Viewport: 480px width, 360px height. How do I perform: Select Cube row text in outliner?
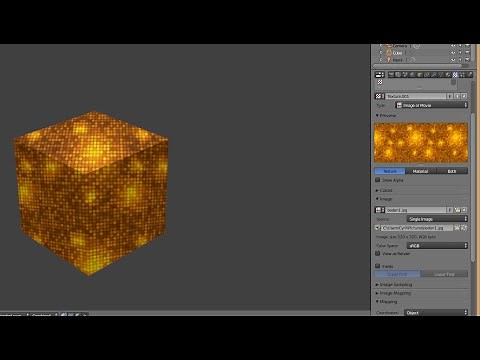point(397,53)
